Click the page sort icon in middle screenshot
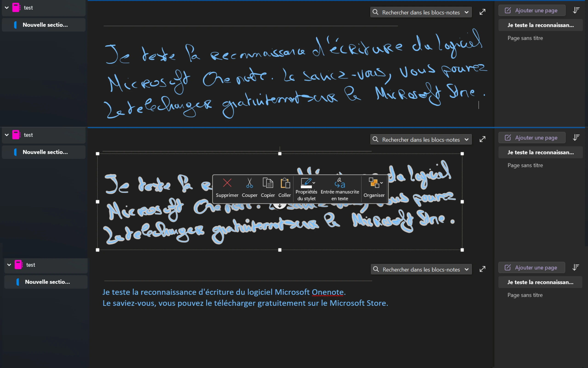The image size is (588, 368). click(x=576, y=138)
